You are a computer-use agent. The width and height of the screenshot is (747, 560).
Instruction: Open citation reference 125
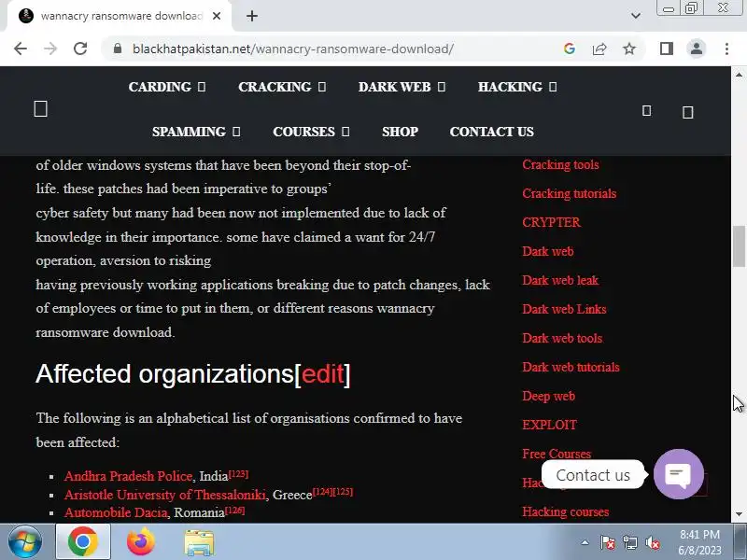click(343, 492)
